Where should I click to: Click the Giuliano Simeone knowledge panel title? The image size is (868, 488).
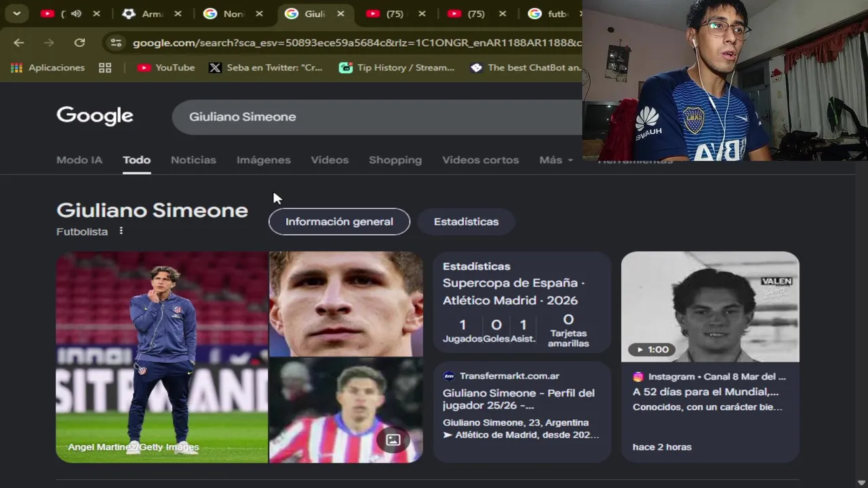click(152, 210)
